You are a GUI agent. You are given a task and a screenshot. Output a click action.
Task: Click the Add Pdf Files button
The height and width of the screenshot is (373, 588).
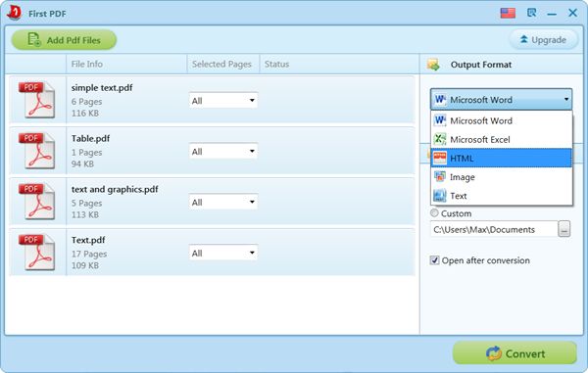coord(64,40)
